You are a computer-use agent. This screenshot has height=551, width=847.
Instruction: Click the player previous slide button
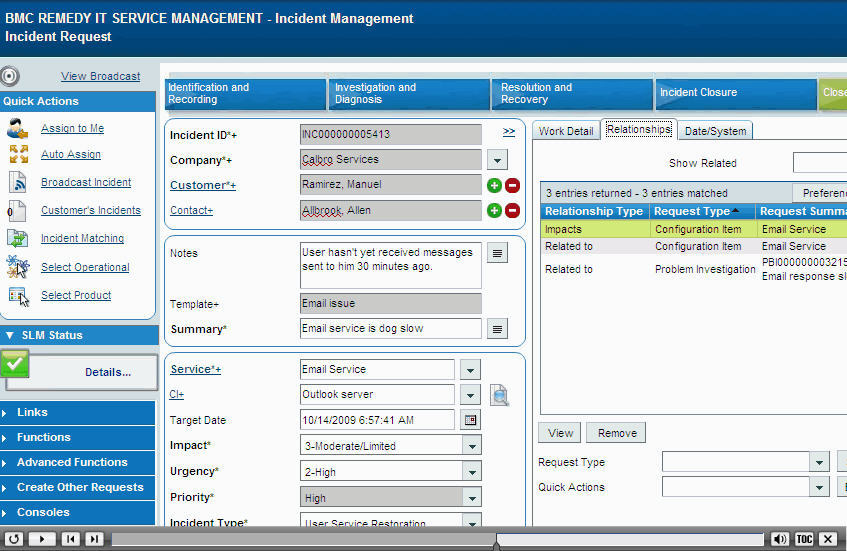pyautogui.click(x=70, y=539)
